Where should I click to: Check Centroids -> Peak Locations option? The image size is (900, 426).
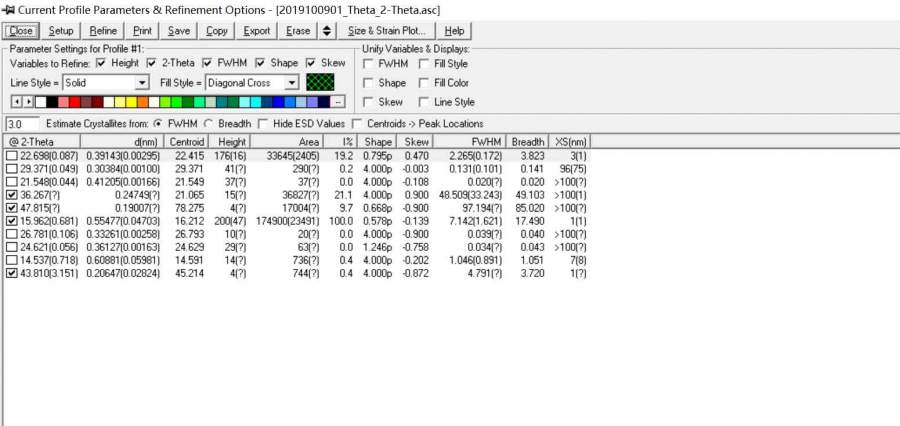(x=357, y=123)
